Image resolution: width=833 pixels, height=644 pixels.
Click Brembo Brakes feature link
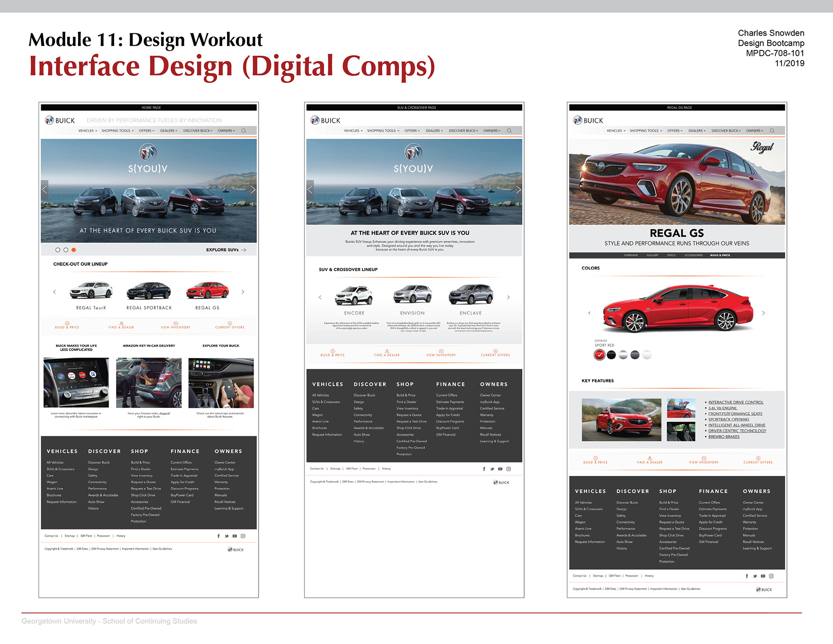[x=724, y=437]
